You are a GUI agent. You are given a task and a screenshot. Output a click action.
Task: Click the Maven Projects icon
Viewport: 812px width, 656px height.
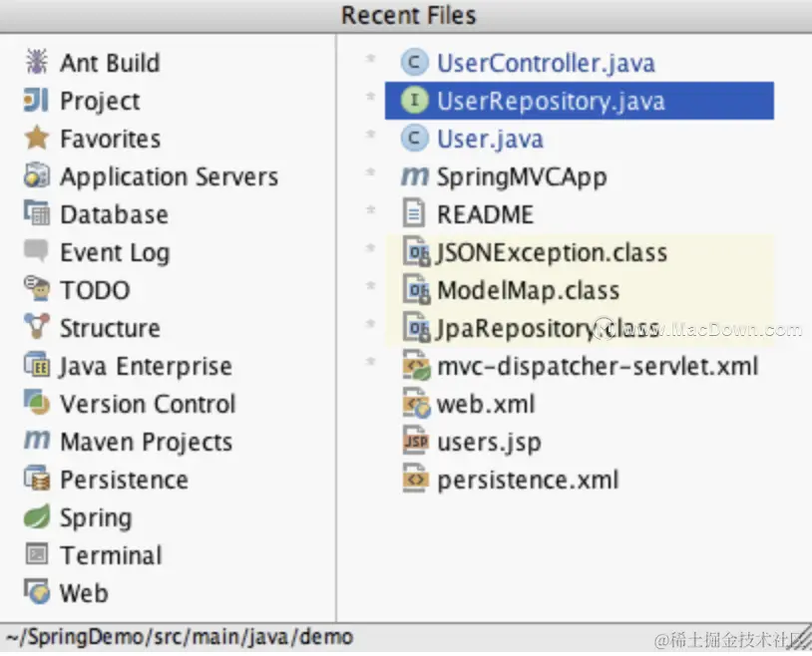pyautogui.click(x=36, y=441)
